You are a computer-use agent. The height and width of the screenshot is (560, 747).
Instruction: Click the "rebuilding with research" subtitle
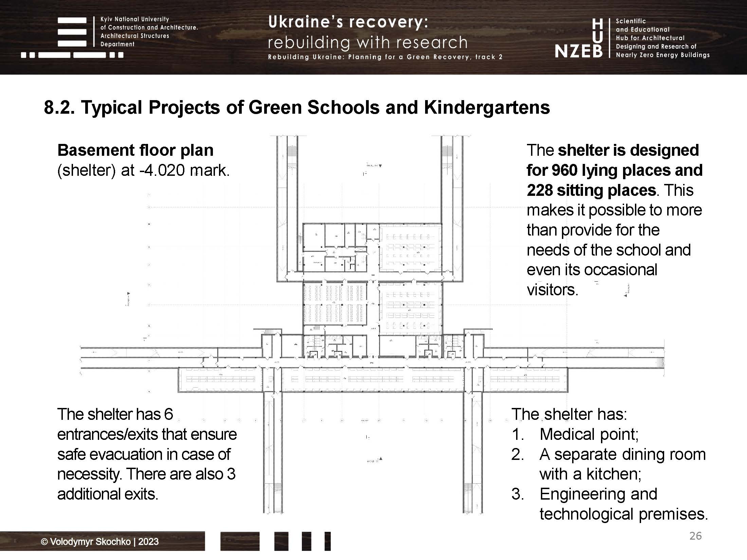pyautogui.click(x=368, y=42)
